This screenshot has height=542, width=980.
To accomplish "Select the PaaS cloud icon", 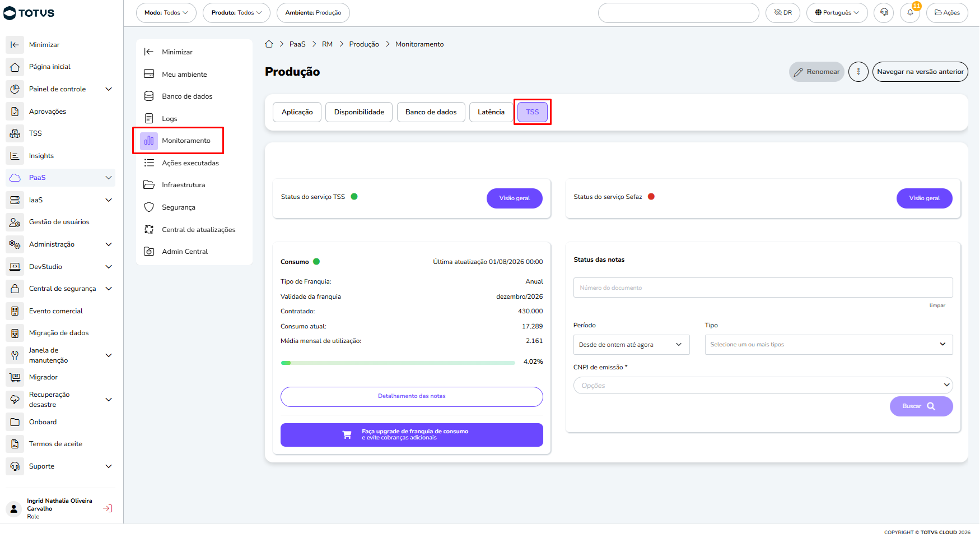I will [x=15, y=178].
